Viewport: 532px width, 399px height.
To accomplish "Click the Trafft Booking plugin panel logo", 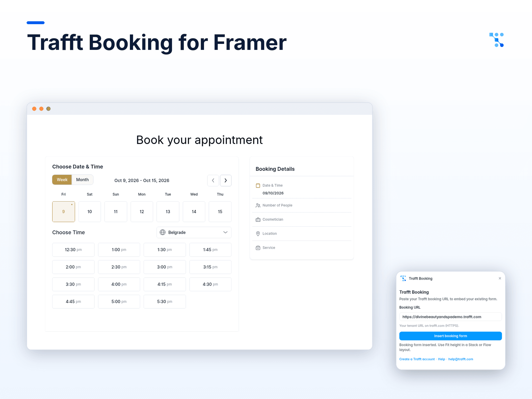I will [403, 278].
